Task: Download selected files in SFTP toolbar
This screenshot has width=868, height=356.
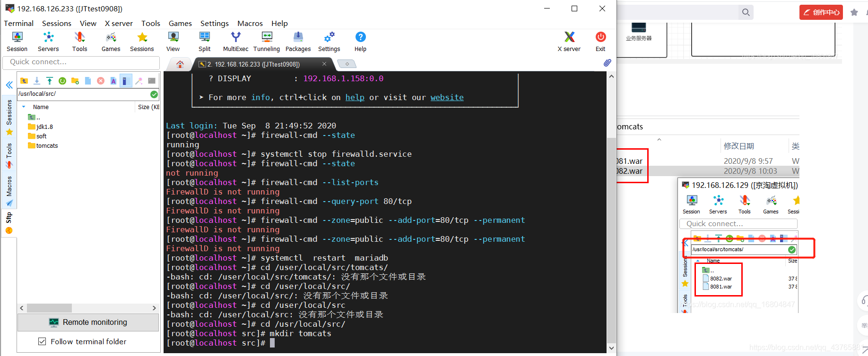Action: point(37,81)
